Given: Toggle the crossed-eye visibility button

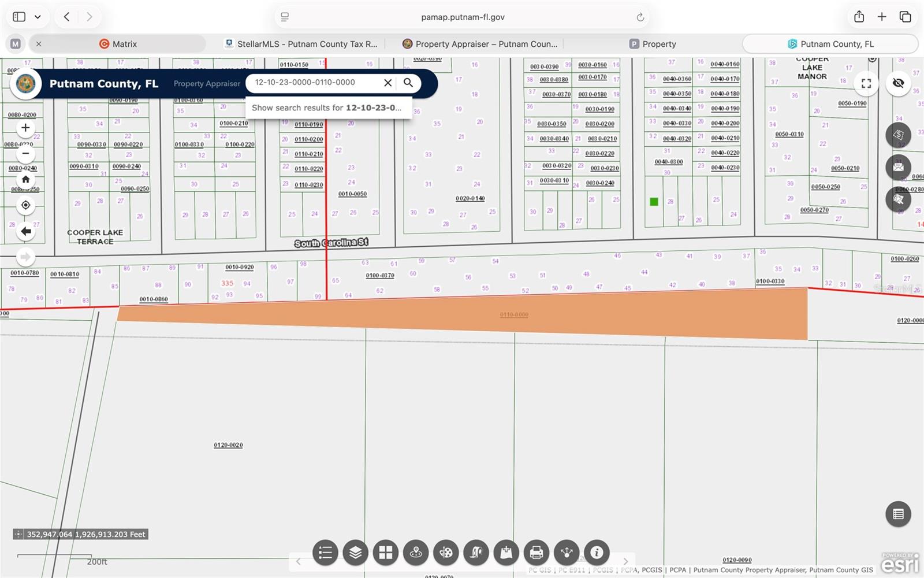Looking at the screenshot, I should click(x=898, y=83).
